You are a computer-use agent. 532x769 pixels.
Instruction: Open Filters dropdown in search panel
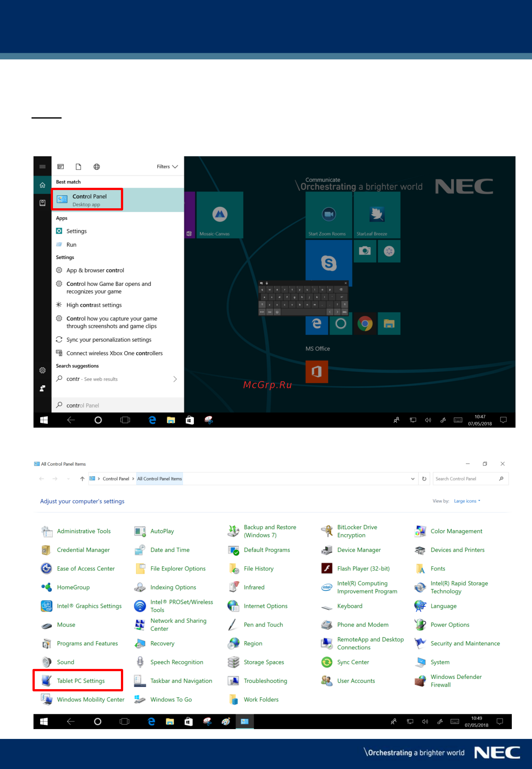coord(167,166)
